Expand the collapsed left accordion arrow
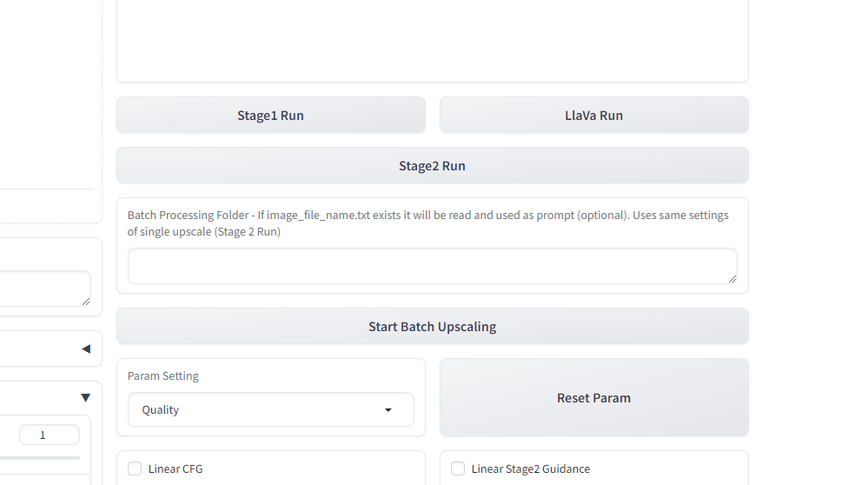The height and width of the screenshot is (485, 868). click(x=86, y=349)
